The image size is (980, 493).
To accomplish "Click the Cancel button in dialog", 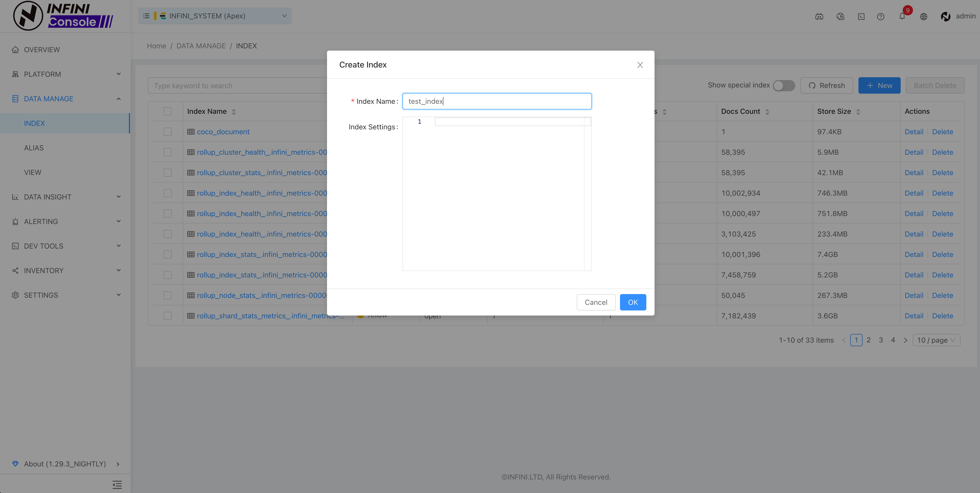I will pyautogui.click(x=596, y=302).
